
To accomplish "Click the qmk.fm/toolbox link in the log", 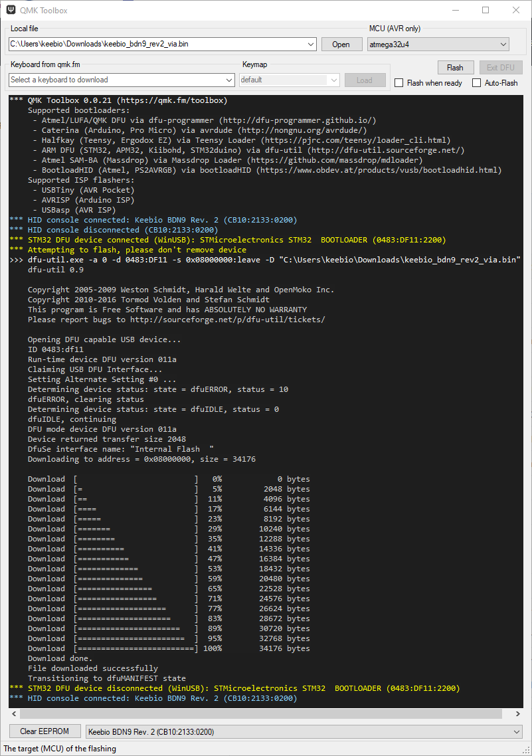I will pyautogui.click(x=170, y=100).
